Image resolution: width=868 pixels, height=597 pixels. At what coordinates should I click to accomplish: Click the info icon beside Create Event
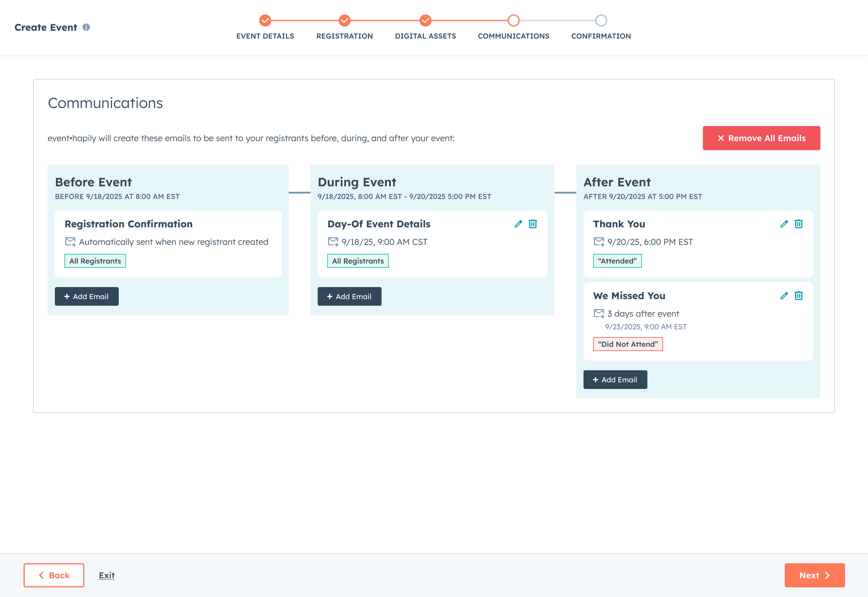coord(86,27)
